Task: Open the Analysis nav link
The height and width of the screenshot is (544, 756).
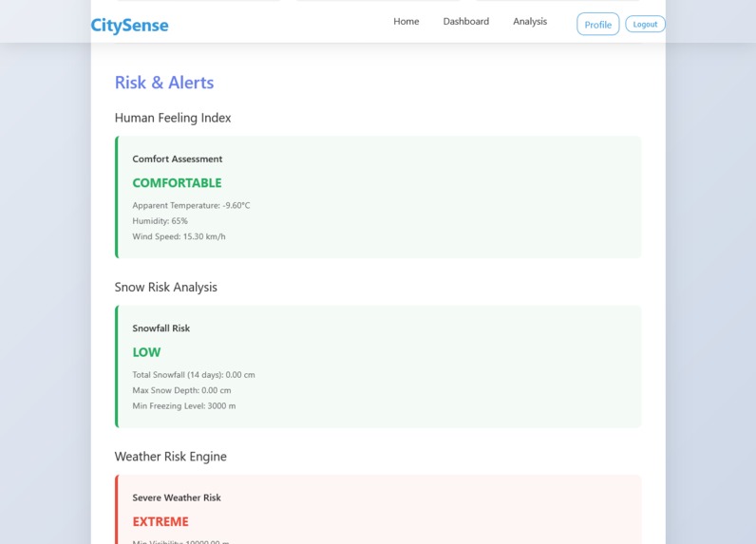Action: pos(530,21)
